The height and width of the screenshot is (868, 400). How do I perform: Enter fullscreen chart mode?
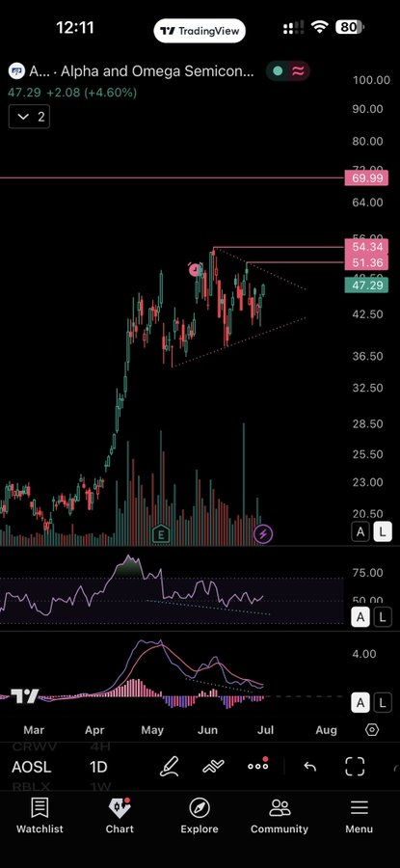point(355,767)
